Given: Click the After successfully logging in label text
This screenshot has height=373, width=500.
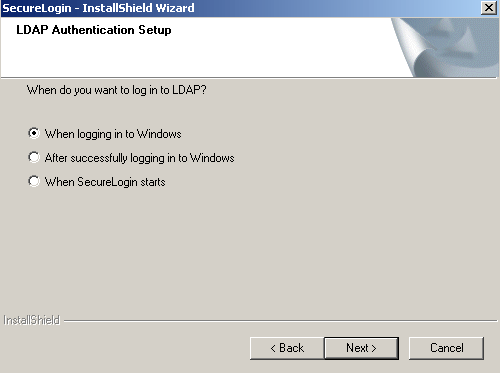Looking at the screenshot, I should [139, 158].
